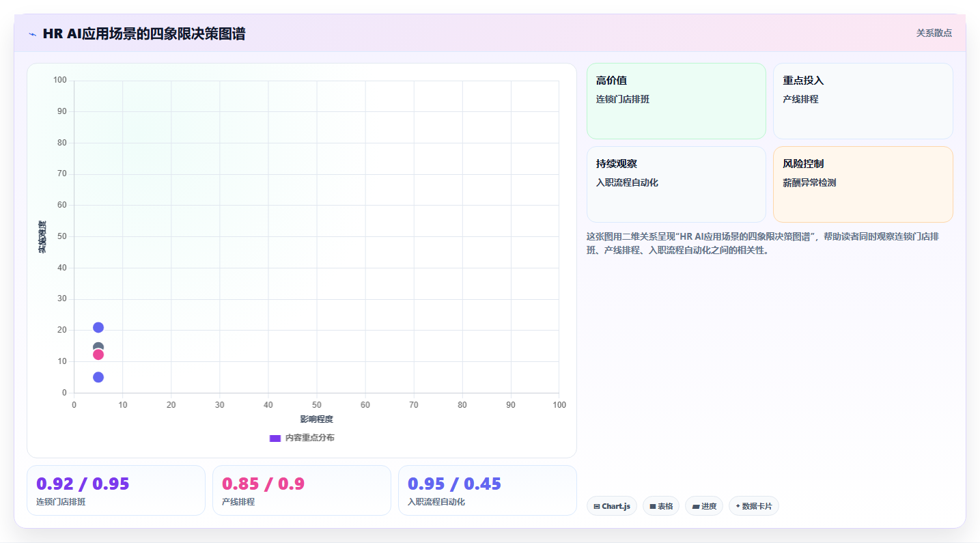The image size is (980, 543).
Task: Click 入职流程自动化 in the 持续观察 card
Action: tap(627, 182)
